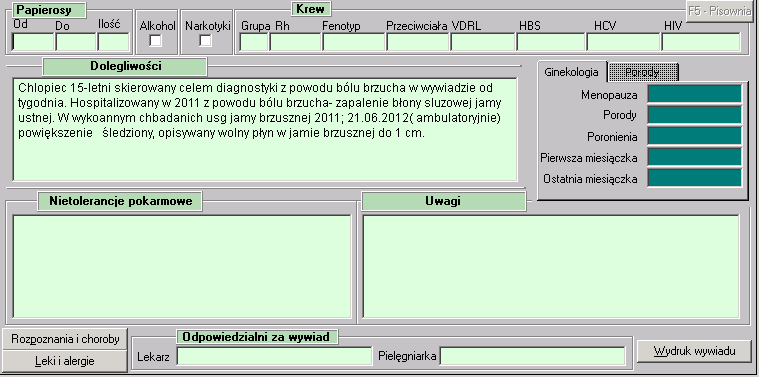Click the Nietolerancje pokarmowe header label
This screenshot has height=377, width=759.
point(120,201)
